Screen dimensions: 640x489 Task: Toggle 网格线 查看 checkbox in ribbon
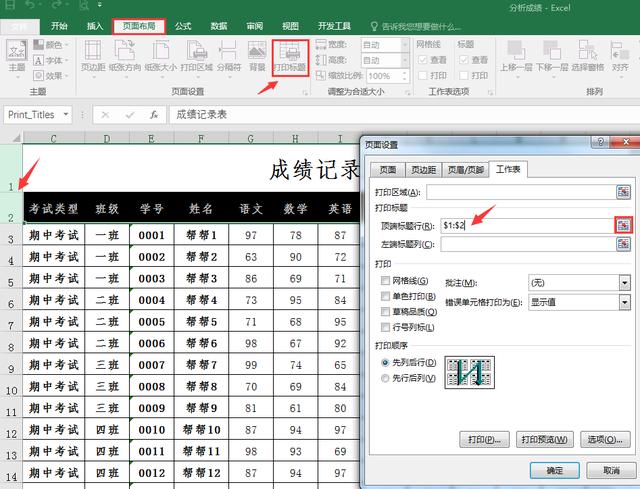[x=422, y=60]
